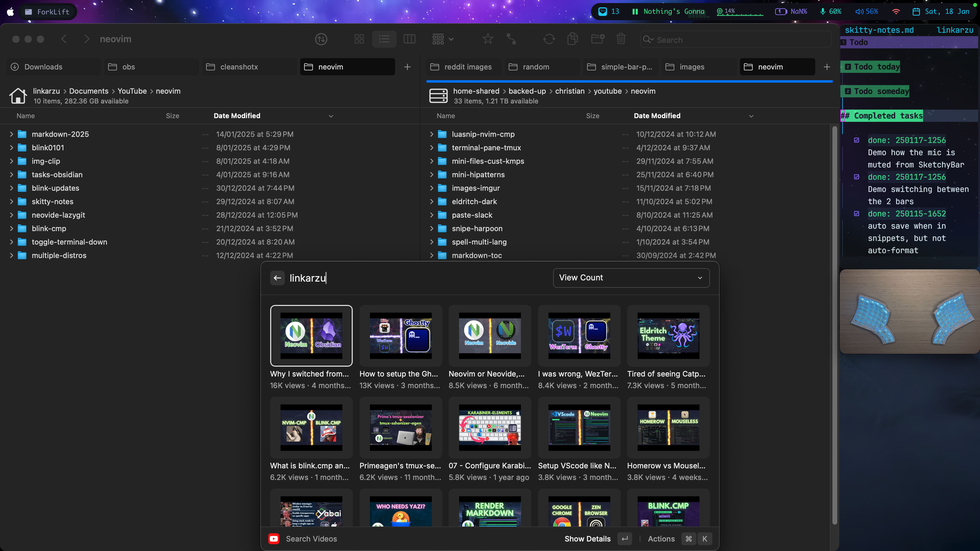Open the cleanshotx tab

point(249,67)
